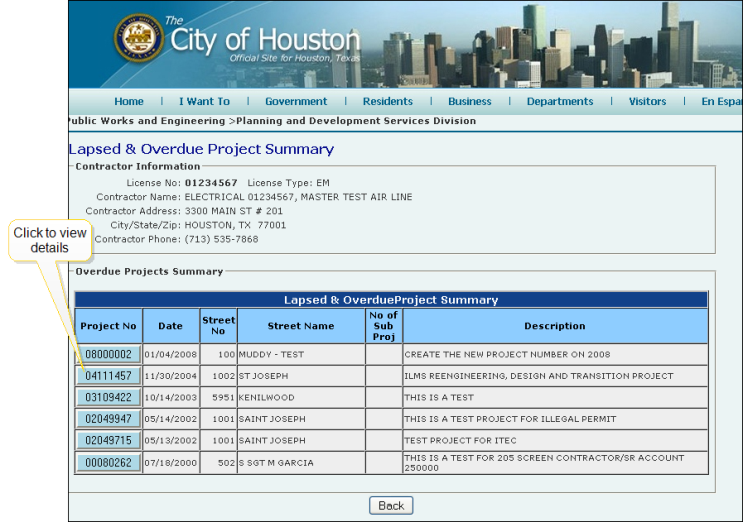Click the date 01/04/2008 cell

point(171,354)
